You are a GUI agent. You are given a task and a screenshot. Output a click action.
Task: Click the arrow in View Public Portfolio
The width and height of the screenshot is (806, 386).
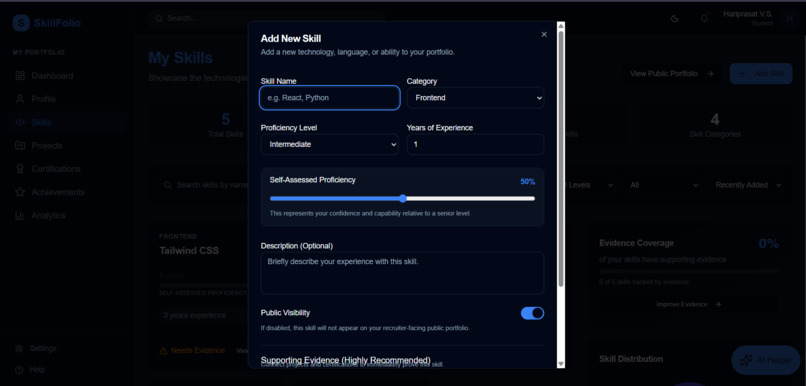[710, 73]
